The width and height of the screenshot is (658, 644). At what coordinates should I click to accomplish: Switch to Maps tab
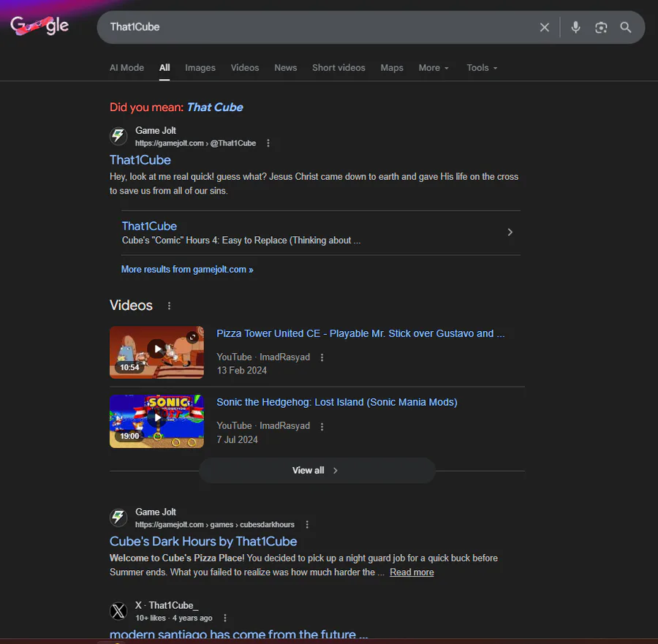pos(392,67)
